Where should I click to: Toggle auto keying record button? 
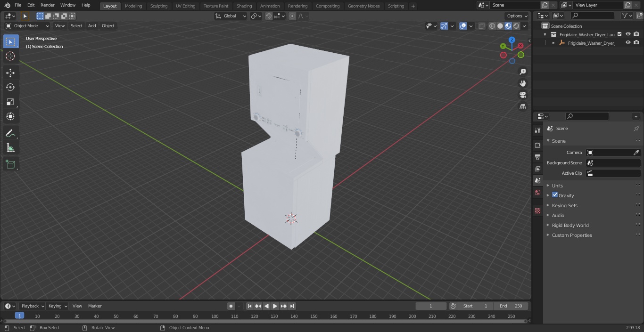[231, 306]
